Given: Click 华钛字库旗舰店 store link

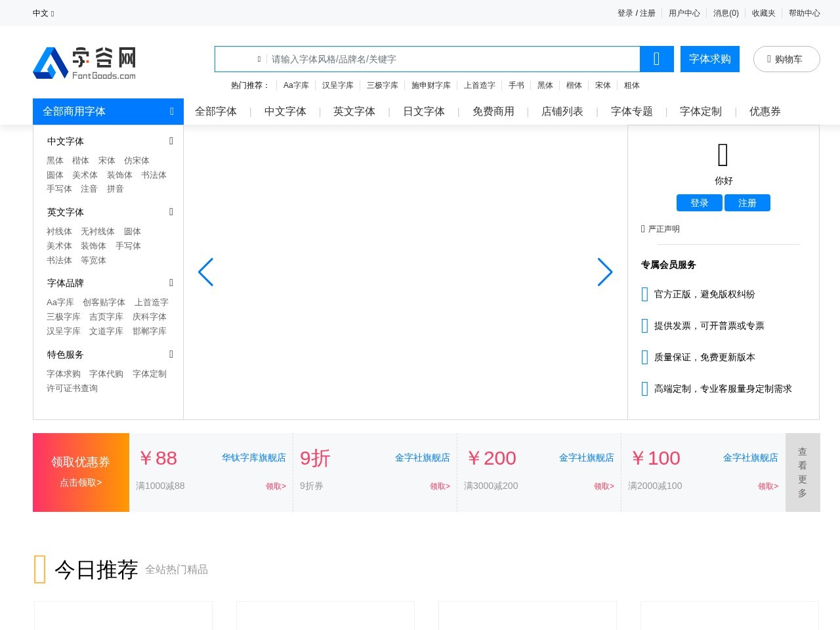Looking at the screenshot, I should click(x=254, y=457).
